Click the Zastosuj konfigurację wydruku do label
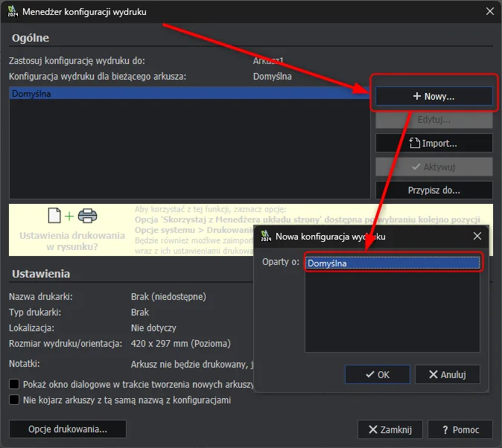 (x=77, y=61)
